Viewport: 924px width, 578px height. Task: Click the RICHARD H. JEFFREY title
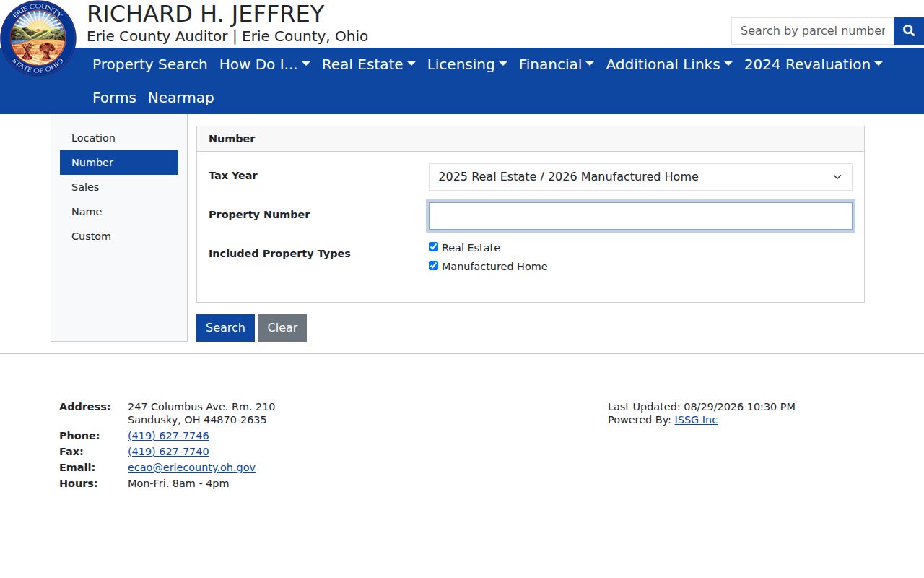point(206,14)
